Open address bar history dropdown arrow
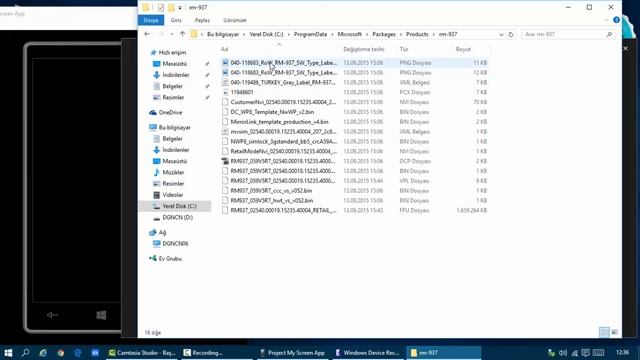640x360 pixels. [501, 35]
